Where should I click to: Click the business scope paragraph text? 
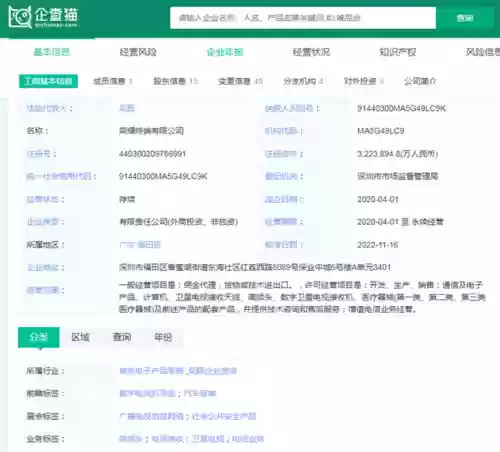[302, 297]
